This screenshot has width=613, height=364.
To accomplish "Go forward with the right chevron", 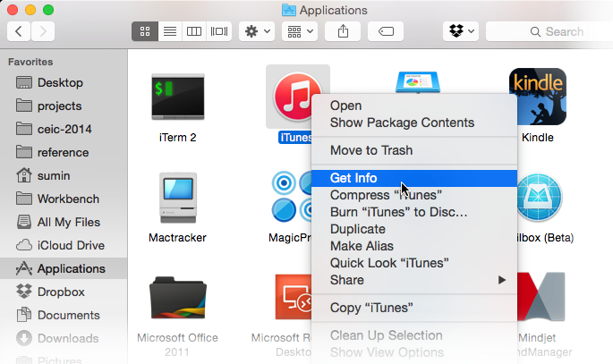I will coord(43,31).
